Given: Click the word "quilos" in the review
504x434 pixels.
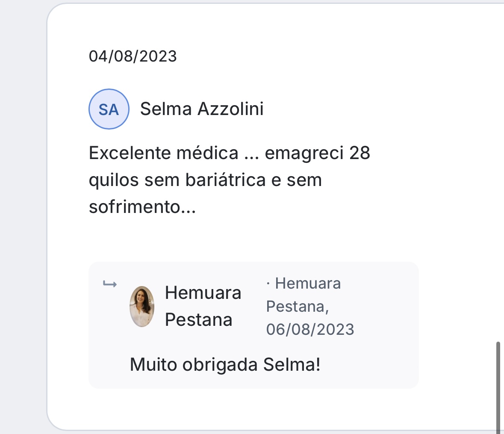Looking at the screenshot, I should coord(114,180).
